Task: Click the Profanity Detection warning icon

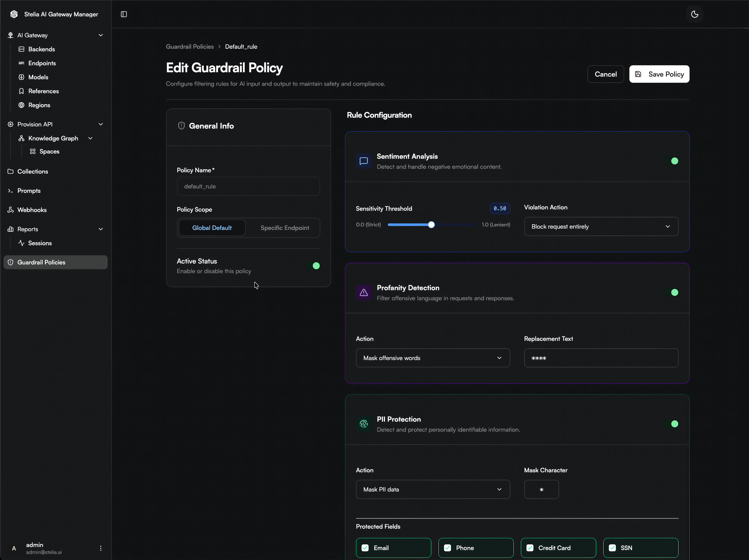Action: point(364,292)
